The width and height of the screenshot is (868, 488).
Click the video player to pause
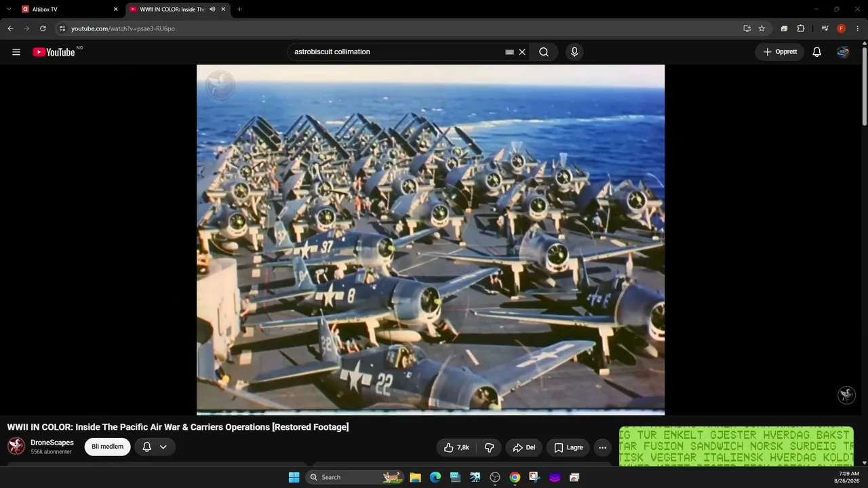pos(431,239)
